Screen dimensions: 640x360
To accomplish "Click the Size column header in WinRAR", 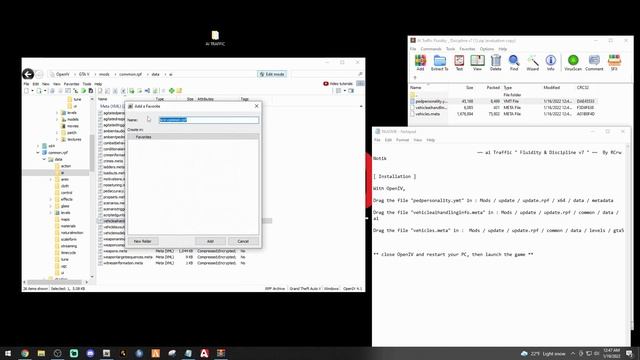I will [469, 88].
